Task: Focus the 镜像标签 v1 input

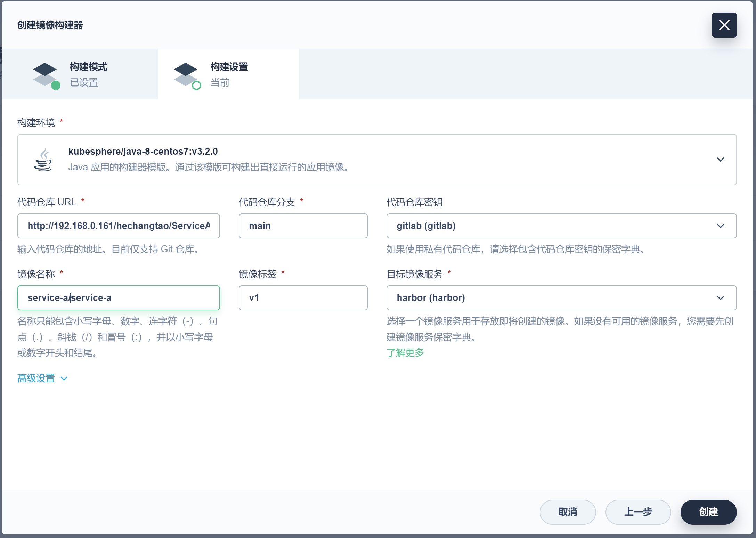Action: coord(303,298)
